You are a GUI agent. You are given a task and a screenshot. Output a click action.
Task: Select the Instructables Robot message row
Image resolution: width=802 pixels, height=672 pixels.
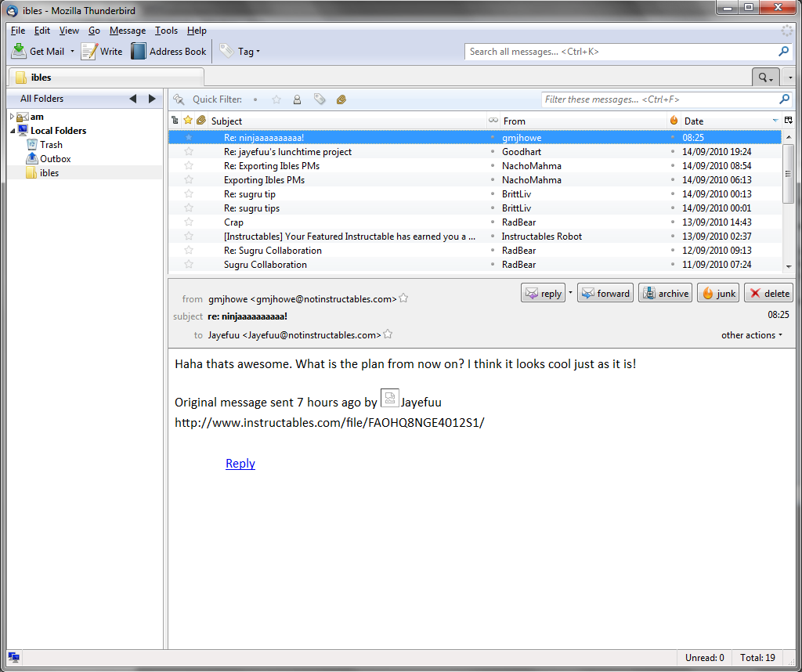click(x=475, y=237)
